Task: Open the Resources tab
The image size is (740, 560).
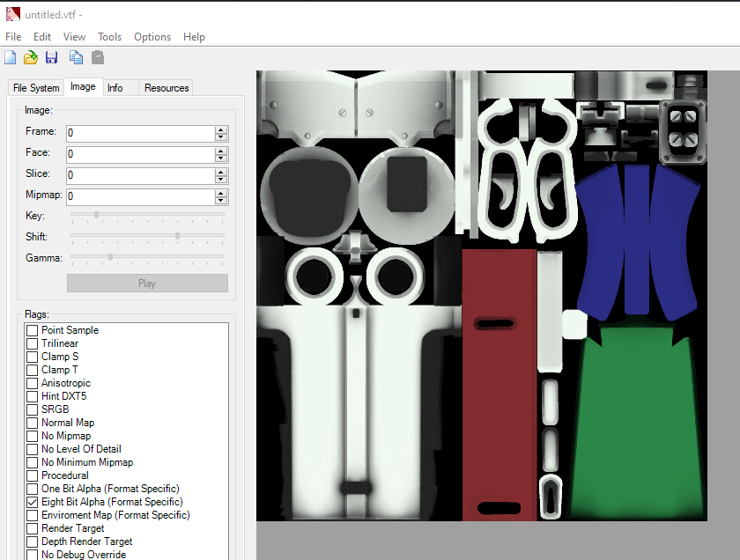Action: 166,88
